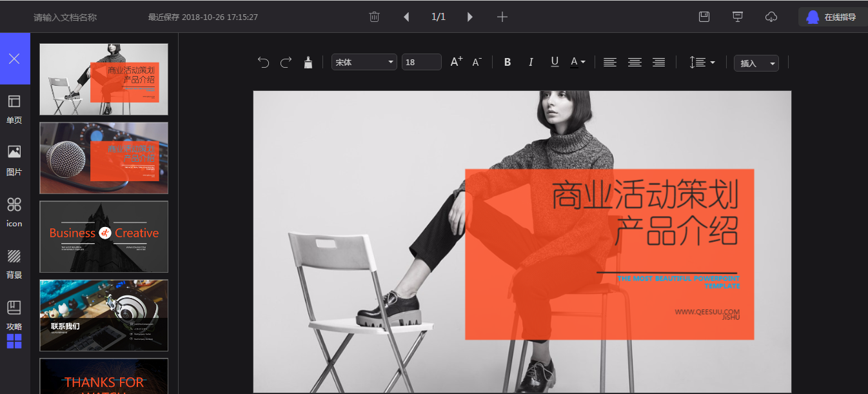Viewport: 868px width, 394px height.
Task: Close the left side panel with X
Action: click(14, 59)
